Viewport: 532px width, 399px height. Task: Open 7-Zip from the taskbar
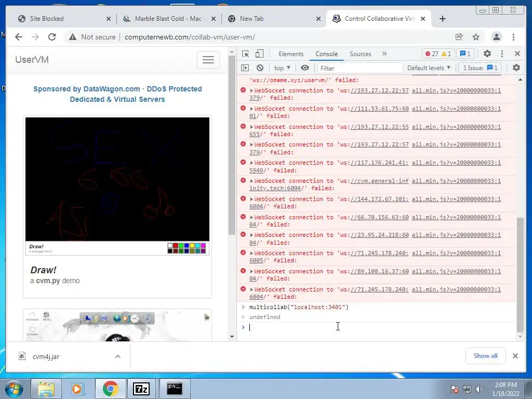(x=141, y=389)
